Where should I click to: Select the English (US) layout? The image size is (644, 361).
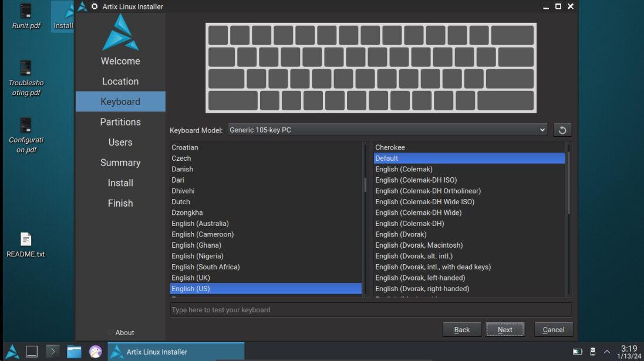266,289
